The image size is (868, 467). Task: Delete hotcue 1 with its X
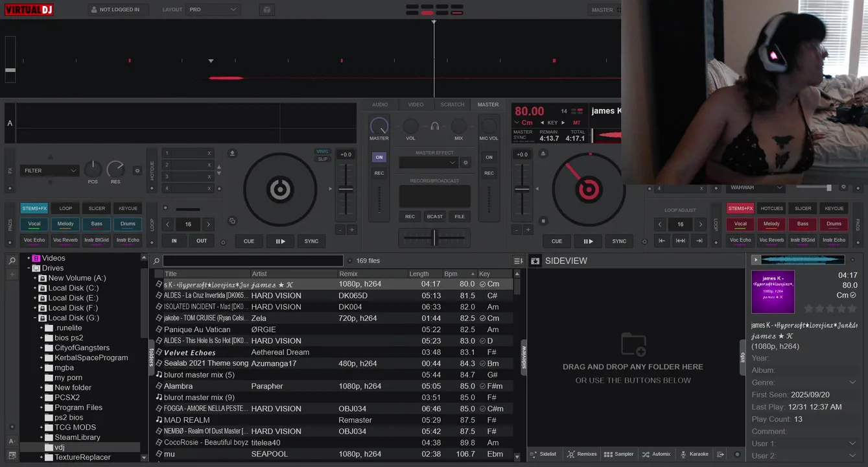pyautogui.click(x=209, y=153)
